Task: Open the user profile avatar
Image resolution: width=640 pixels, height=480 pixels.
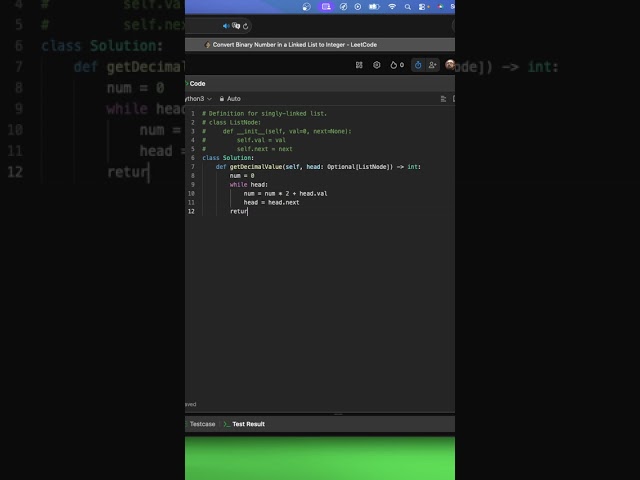Action: click(x=450, y=64)
